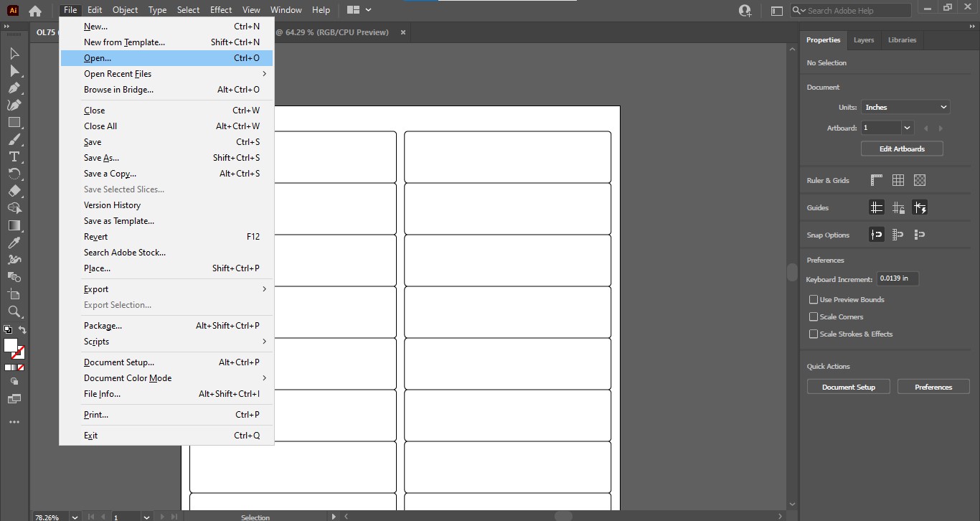The image size is (980, 521).
Task: Open the Edit Toolbar three dots
Action: [14, 422]
